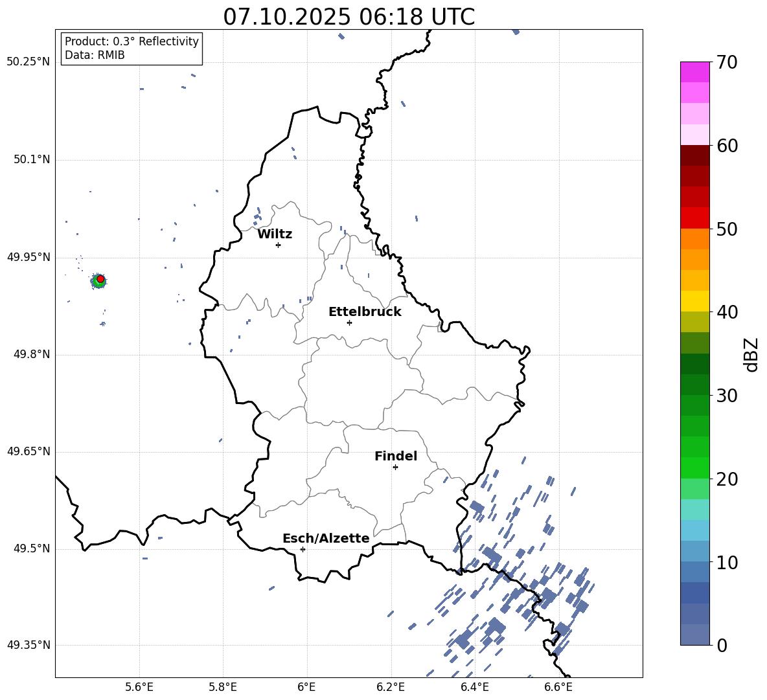
Task: Click the title 07.10.2025 06:18 UTC
Action: click(x=349, y=17)
